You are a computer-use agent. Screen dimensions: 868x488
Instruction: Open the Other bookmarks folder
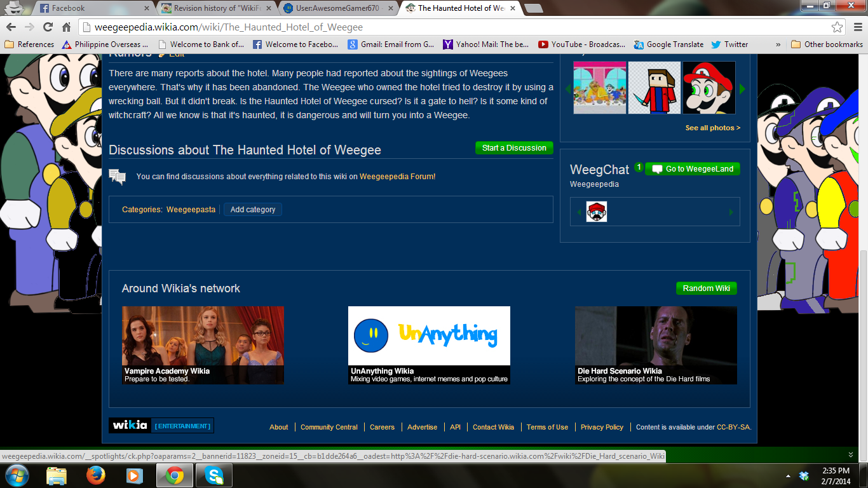pyautogui.click(x=827, y=44)
